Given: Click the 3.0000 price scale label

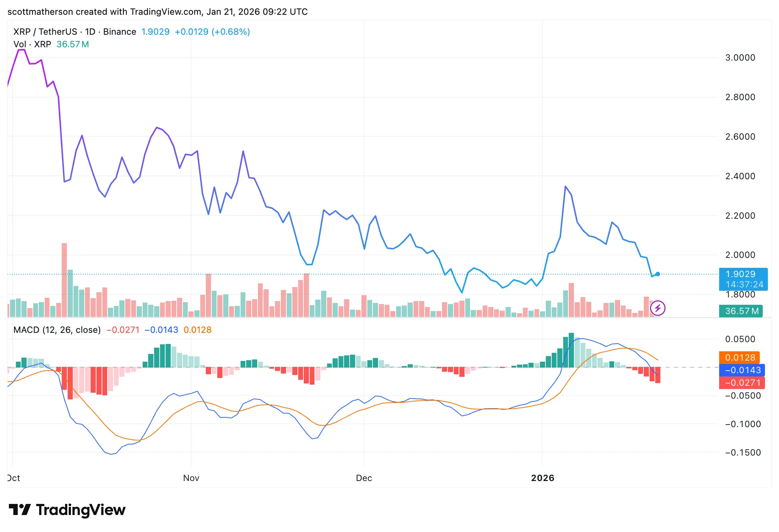Looking at the screenshot, I should tap(740, 58).
